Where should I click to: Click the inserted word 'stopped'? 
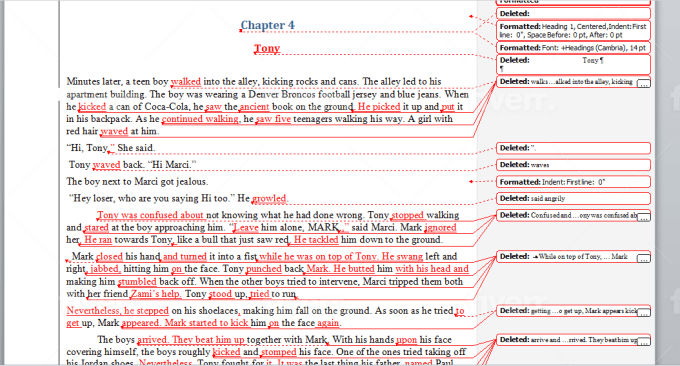click(x=408, y=215)
